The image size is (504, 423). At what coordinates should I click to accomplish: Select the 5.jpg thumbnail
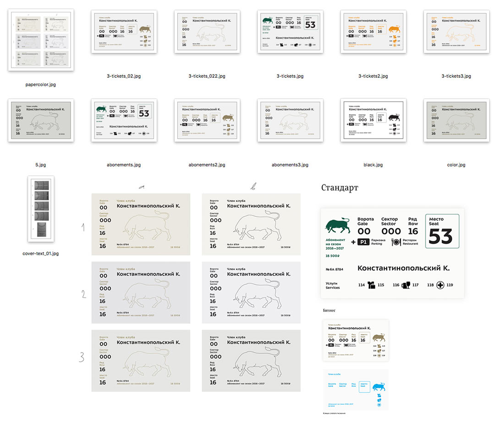41,120
